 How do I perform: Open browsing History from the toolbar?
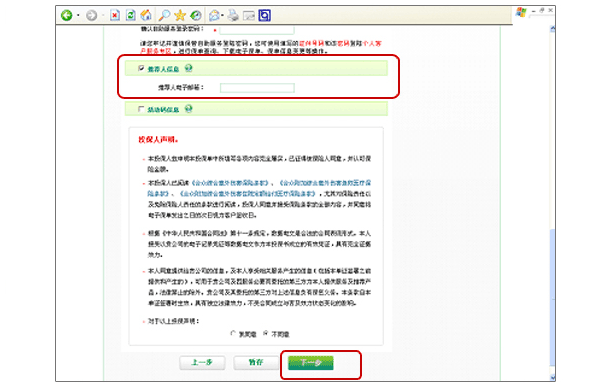(196, 15)
